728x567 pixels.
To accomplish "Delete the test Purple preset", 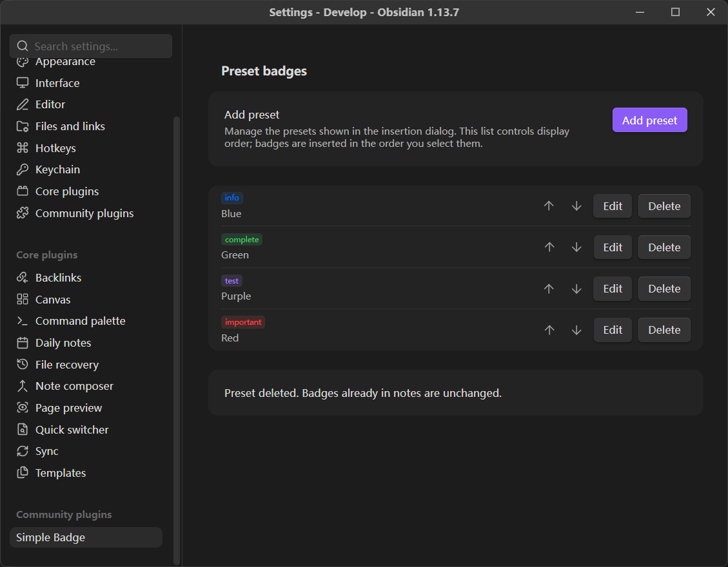I will [x=664, y=289].
